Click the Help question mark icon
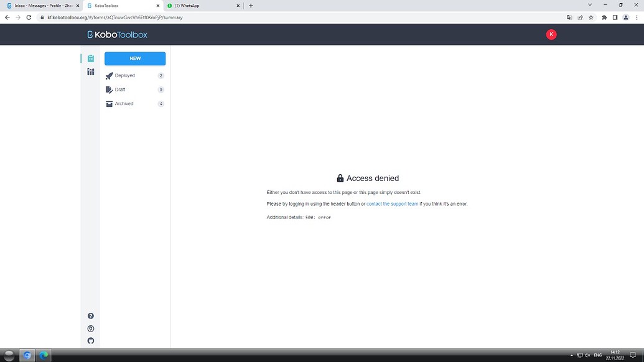This screenshot has width=644, height=362. [x=90, y=315]
